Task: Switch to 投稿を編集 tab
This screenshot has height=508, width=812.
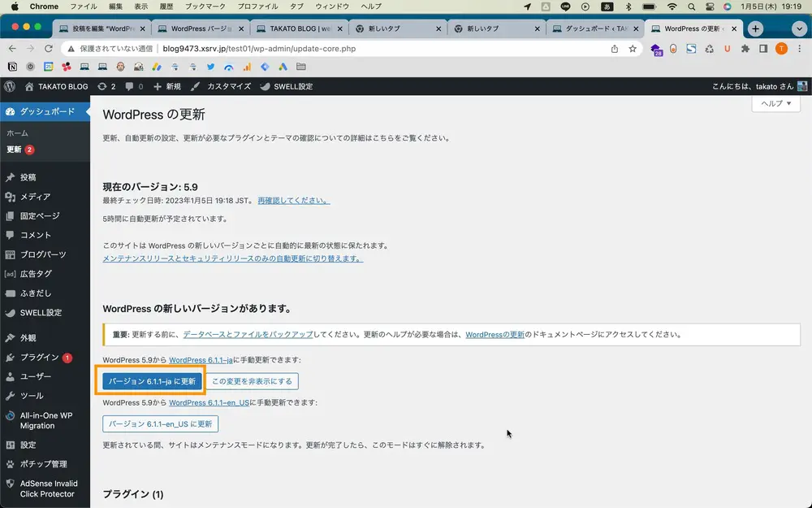Action: [102, 28]
